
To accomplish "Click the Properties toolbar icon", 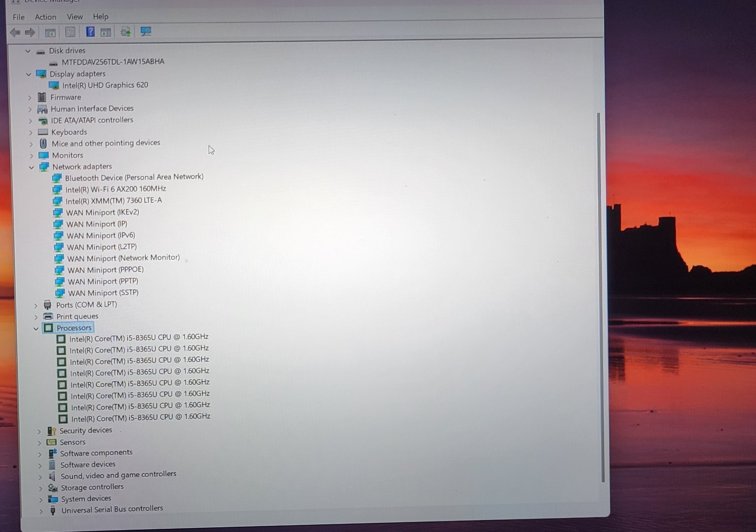I will (x=70, y=33).
